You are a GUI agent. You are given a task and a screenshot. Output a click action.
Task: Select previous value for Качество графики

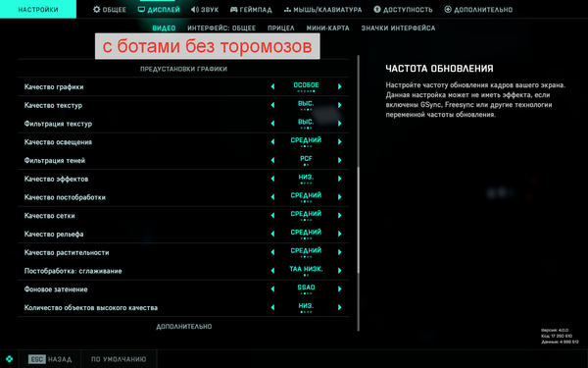coord(272,86)
